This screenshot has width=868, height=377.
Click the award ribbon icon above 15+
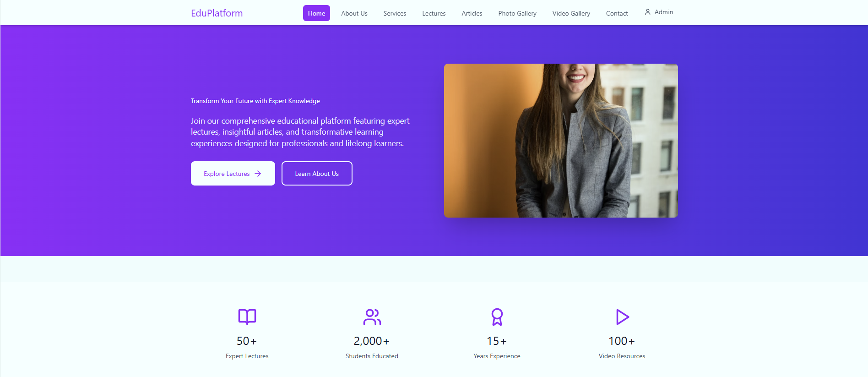click(497, 317)
